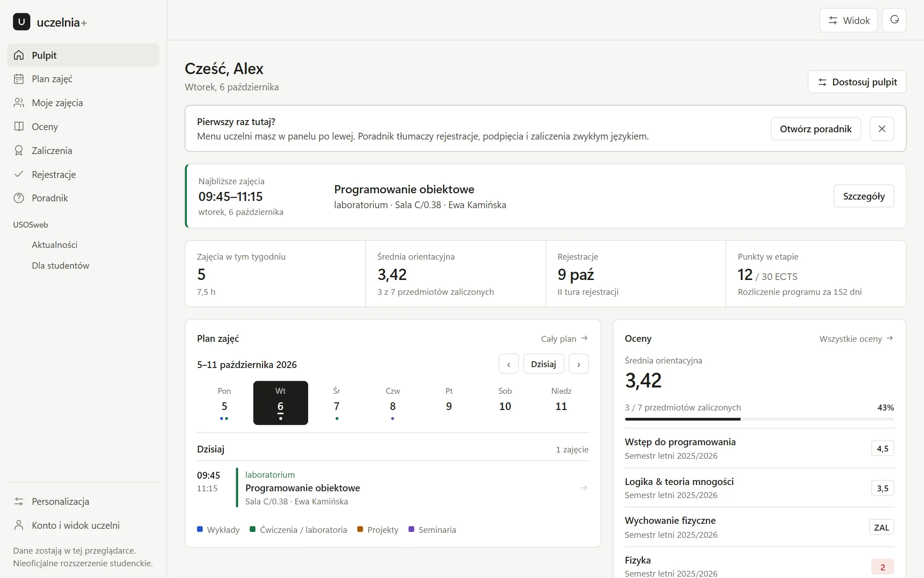Select Pon 5 day in week strip
This screenshot has height=578, width=924.
coord(224,403)
